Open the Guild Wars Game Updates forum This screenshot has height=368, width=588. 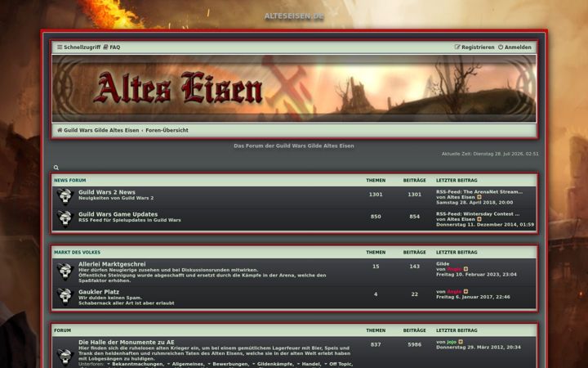[x=118, y=214]
